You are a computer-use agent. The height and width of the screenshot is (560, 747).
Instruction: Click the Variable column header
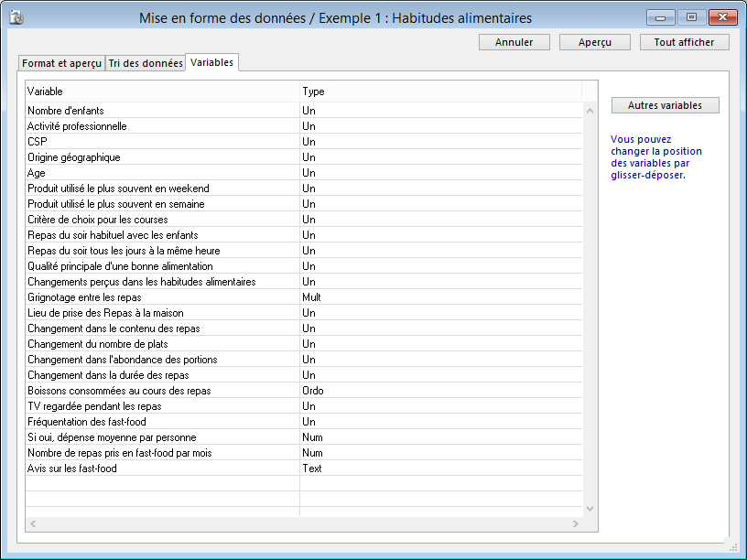tap(162, 92)
